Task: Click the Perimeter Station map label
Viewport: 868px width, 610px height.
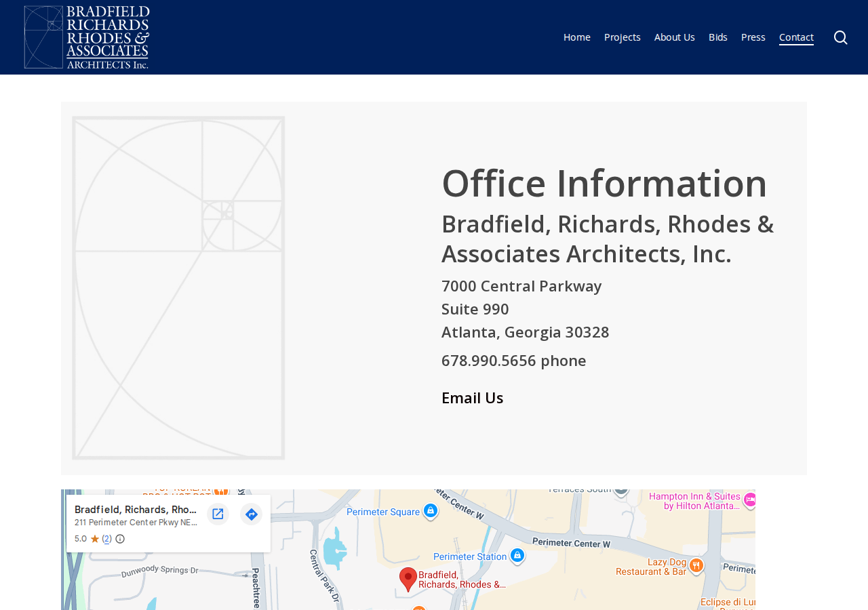Action: click(x=470, y=556)
